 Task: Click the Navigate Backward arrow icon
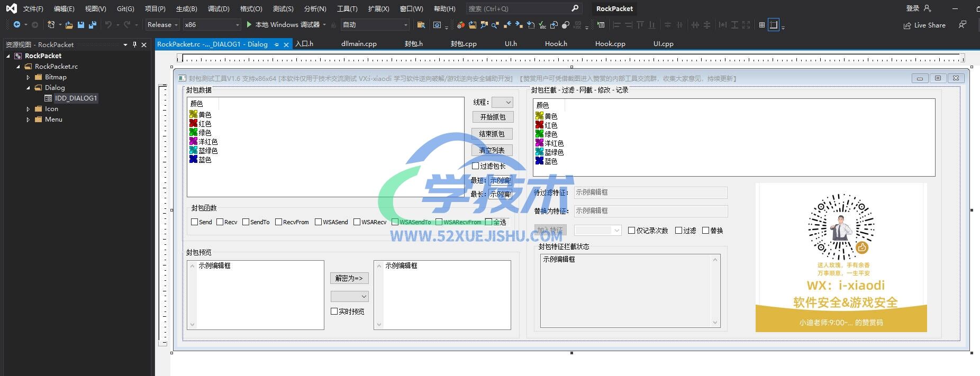17,25
